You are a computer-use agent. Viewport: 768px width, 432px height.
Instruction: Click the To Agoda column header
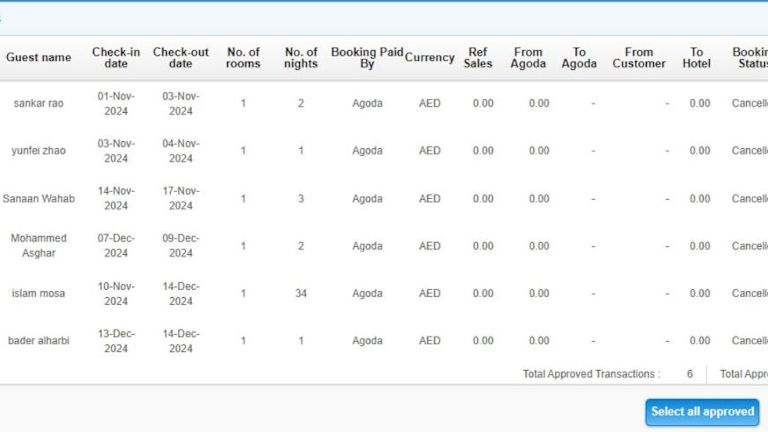(x=580, y=58)
